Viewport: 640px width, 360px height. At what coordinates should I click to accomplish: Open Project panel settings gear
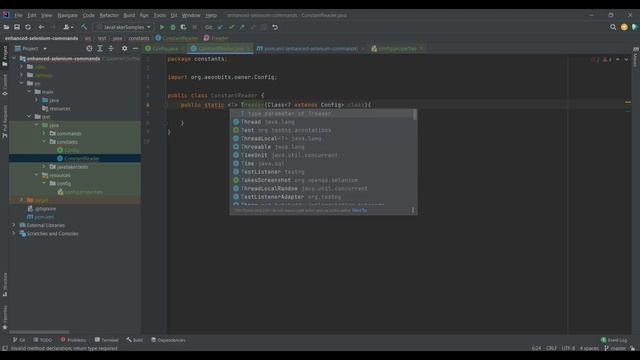(x=124, y=48)
